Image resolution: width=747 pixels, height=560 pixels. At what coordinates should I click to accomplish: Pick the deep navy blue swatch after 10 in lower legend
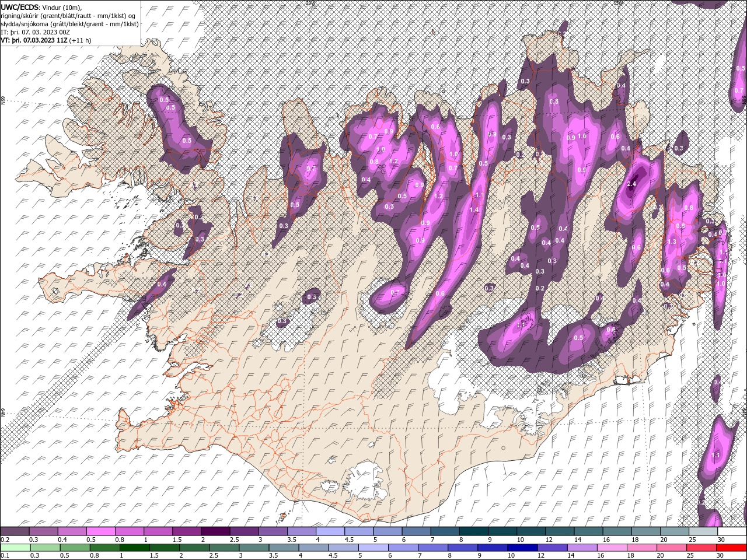(522, 548)
